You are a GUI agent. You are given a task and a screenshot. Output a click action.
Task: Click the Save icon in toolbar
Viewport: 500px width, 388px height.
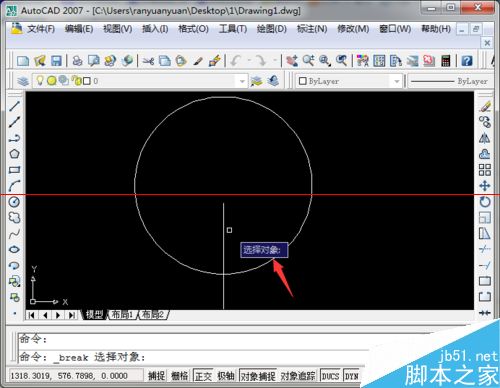tap(56, 61)
